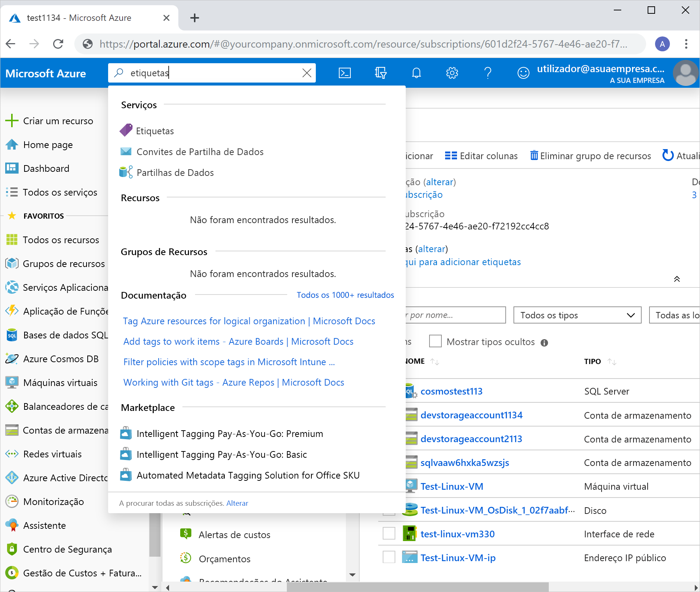This screenshot has width=700, height=592.
Task: Open Monitorização in sidebar
Action: tap(54, 502)
